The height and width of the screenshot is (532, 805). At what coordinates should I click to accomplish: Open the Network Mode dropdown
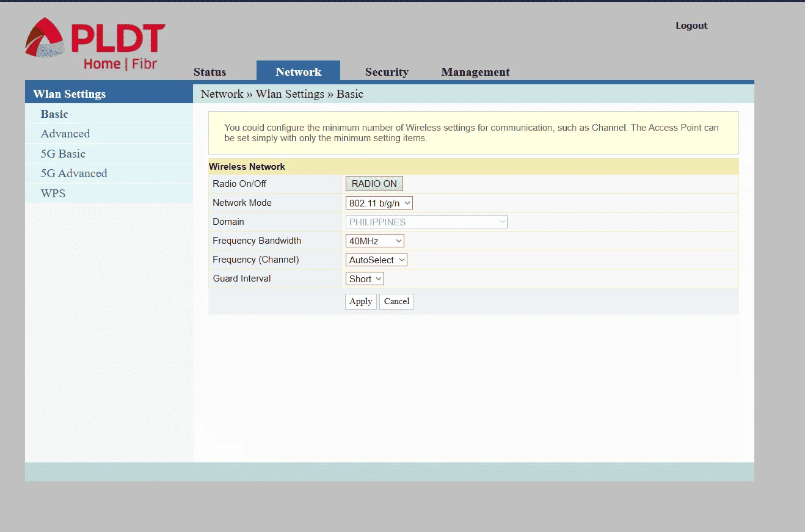click(379, 203)
